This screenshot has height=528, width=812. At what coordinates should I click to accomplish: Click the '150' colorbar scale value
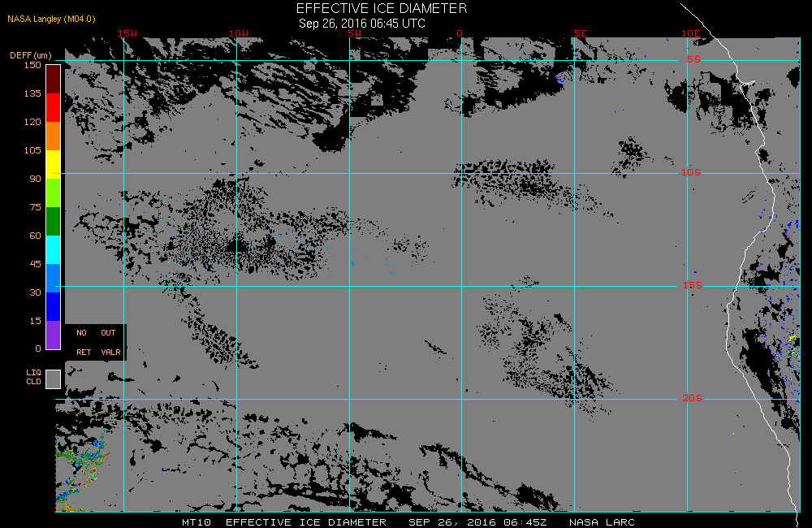click(32, 65)
